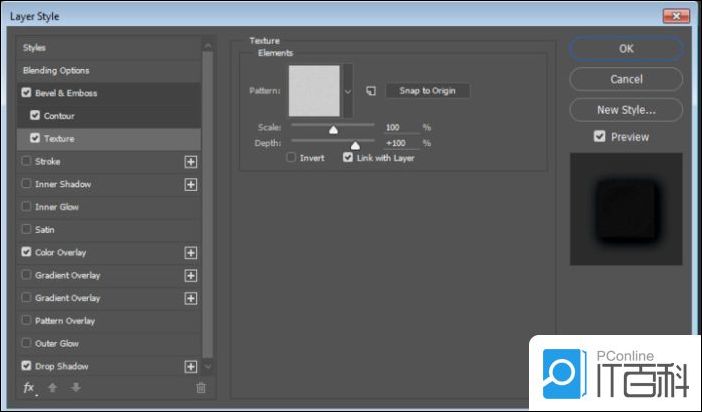Click the plus icon beside Color Overlay

[x=191, y=253]
